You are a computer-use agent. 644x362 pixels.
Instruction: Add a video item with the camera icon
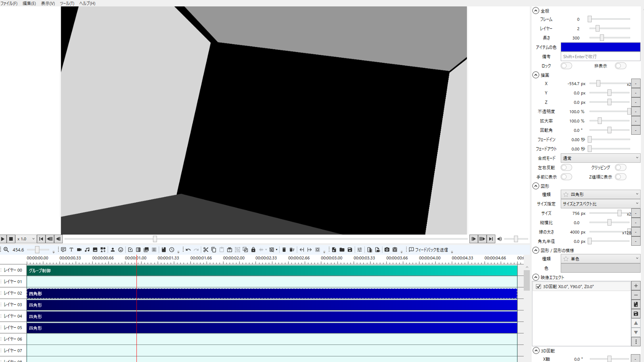coord(79,250)
